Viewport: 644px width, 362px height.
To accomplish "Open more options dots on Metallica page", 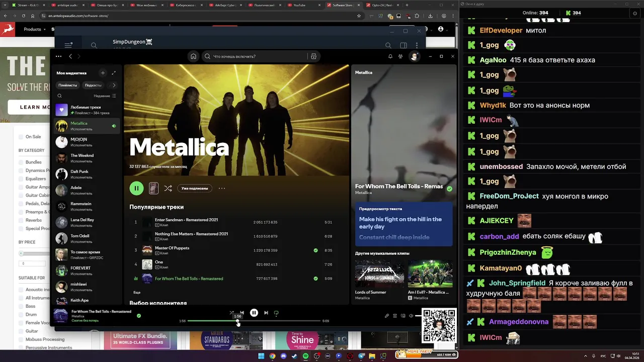I will pyautogui.click(x=222, y=188).
